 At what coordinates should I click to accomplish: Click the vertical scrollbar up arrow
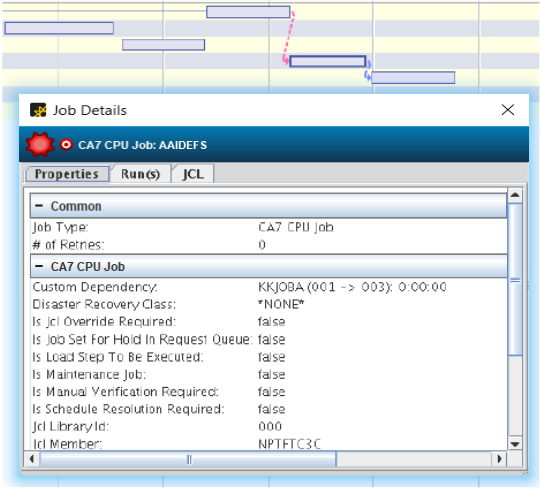point(515,195)
